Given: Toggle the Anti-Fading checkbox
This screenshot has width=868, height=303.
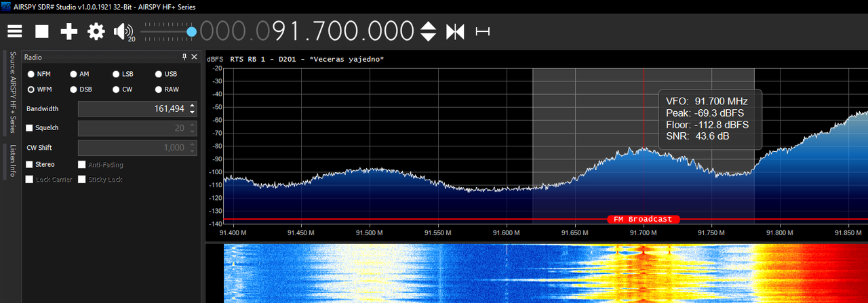Looking at the screenshot, I should [81, 165].
